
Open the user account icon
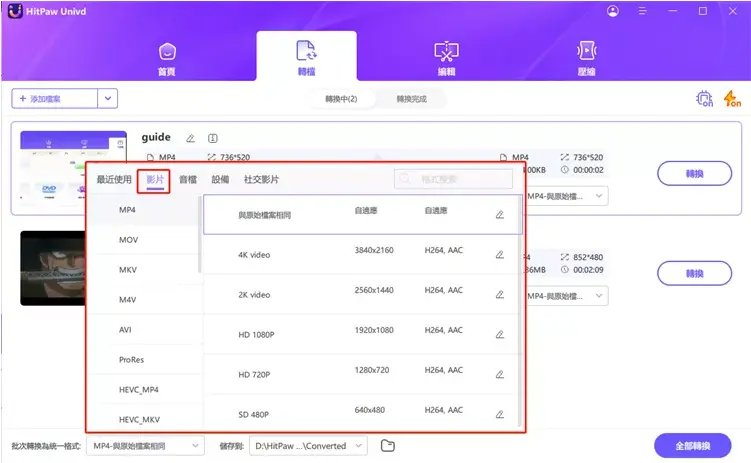[x=612, y=11]
